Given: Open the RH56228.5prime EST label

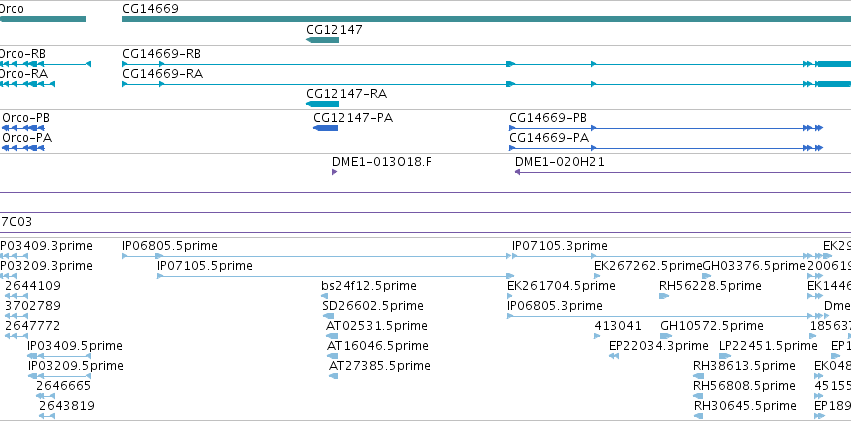Looking at the screenshot, I should click(710, 286).
